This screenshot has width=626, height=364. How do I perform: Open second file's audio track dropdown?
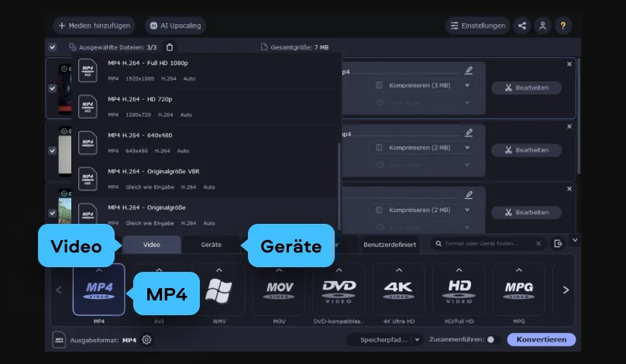coord(422,165)
